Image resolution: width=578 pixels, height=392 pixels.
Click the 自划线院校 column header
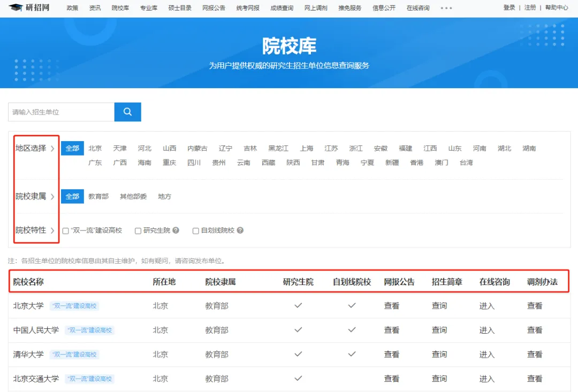(x=352, y=282)
